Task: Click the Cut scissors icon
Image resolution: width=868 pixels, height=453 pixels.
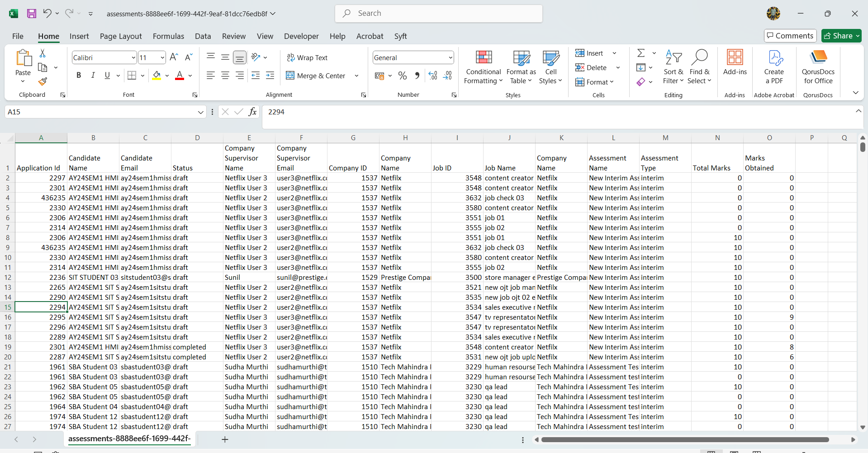Action: point(43,53)
